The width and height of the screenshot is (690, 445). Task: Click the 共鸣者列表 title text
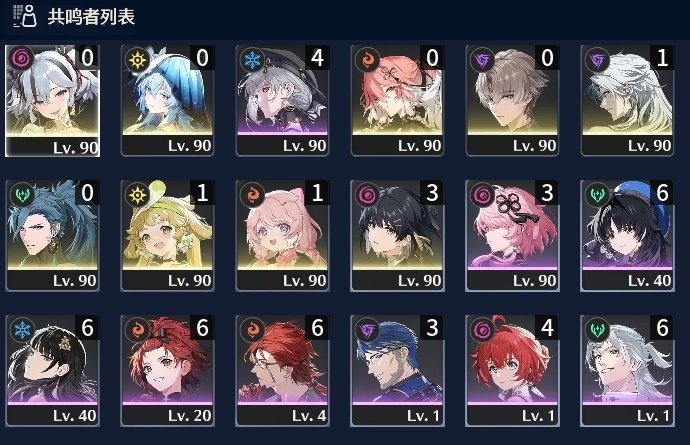[91, 17]
